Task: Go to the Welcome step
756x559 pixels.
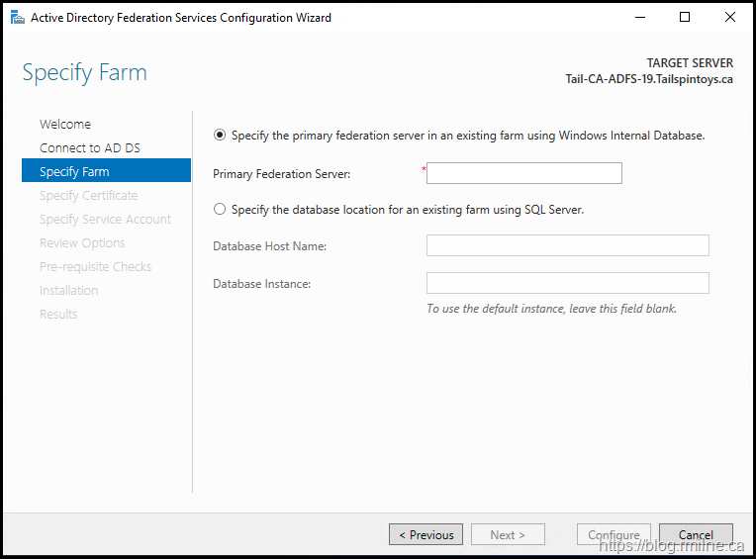Action: pyautogui.click(x=65, y=125)
